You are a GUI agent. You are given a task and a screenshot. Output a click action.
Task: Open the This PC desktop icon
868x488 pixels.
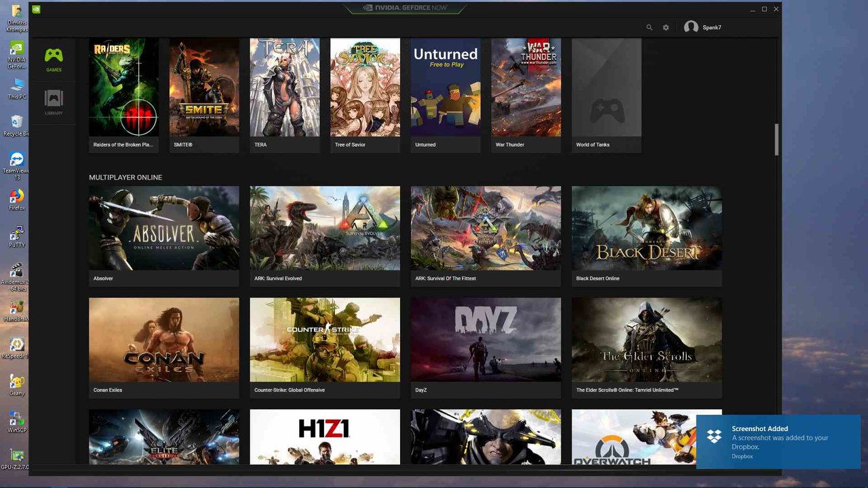click(16, 85)
